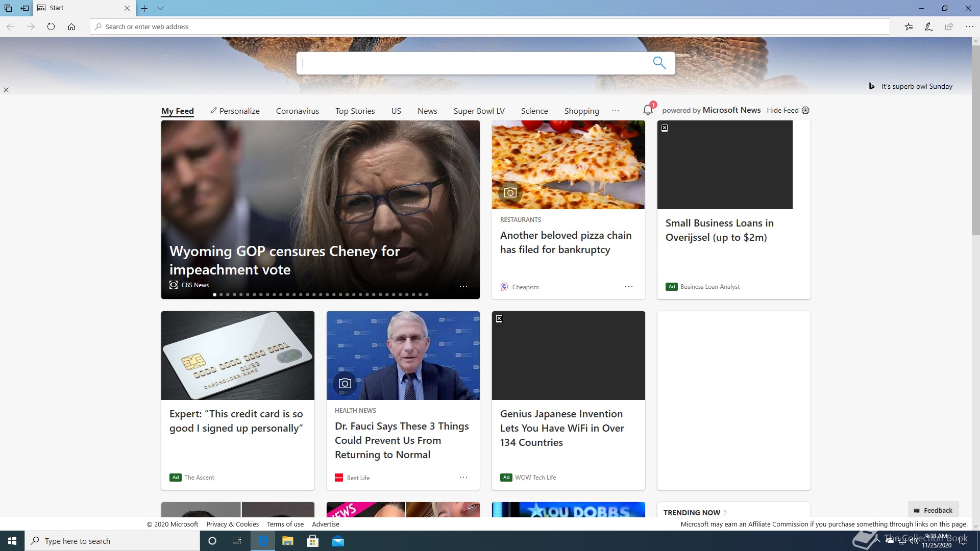
Task: Open options on Best Life Fauci card
Action: (463, 477)
